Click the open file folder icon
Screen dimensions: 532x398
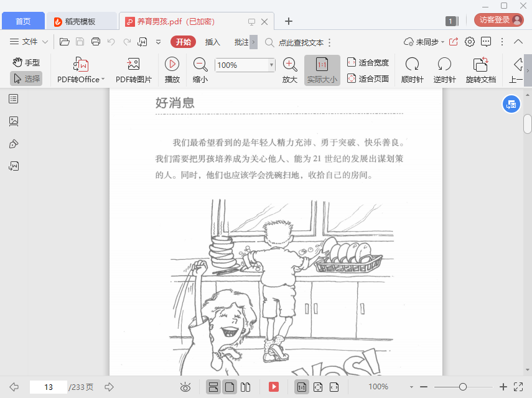point(65,42)
